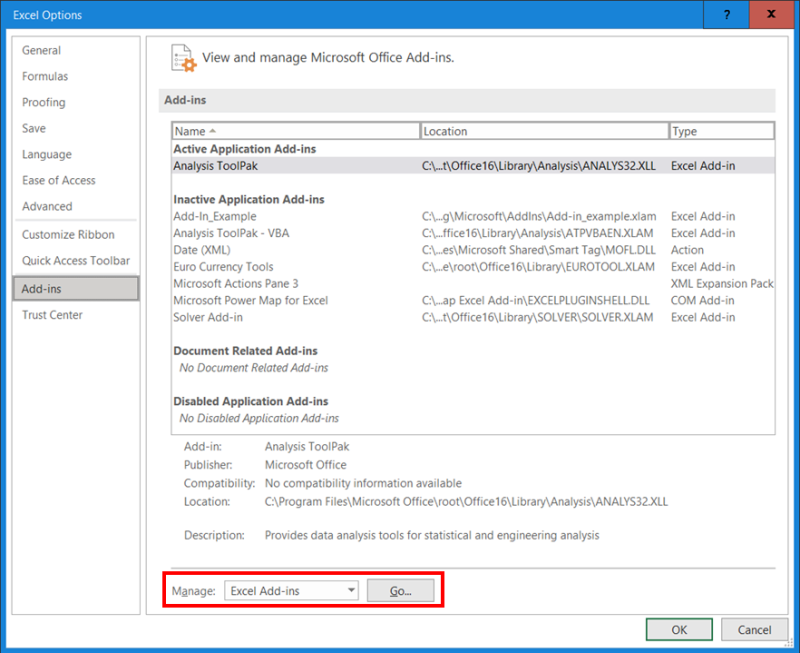
Task: Sort add-ins by the Location column
Action: tap(544, 131)
